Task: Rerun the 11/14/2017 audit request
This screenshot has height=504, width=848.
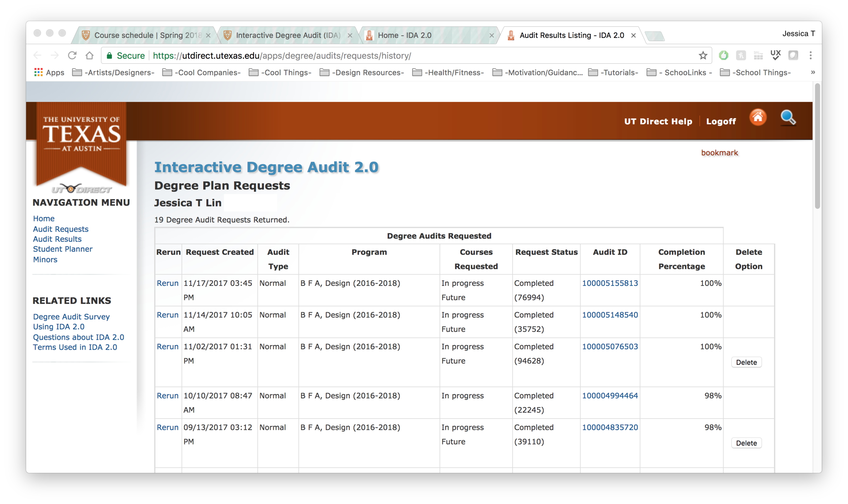Action: 168,315
